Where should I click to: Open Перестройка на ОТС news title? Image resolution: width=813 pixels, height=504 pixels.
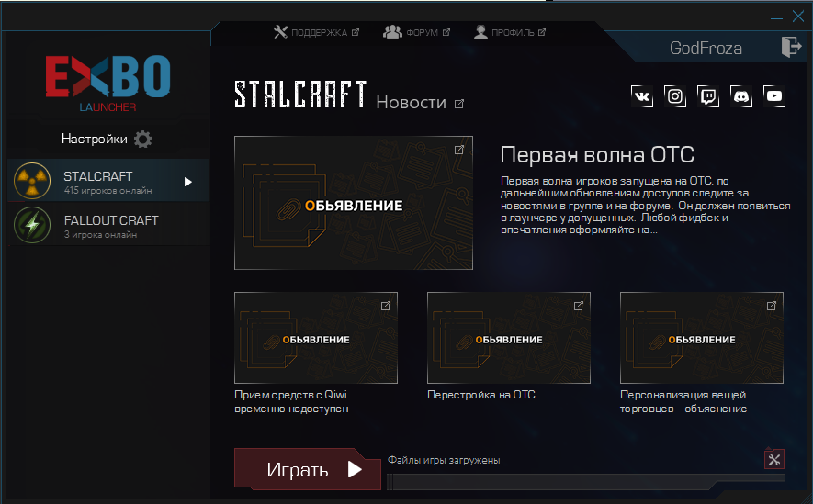tap(481, 395)
